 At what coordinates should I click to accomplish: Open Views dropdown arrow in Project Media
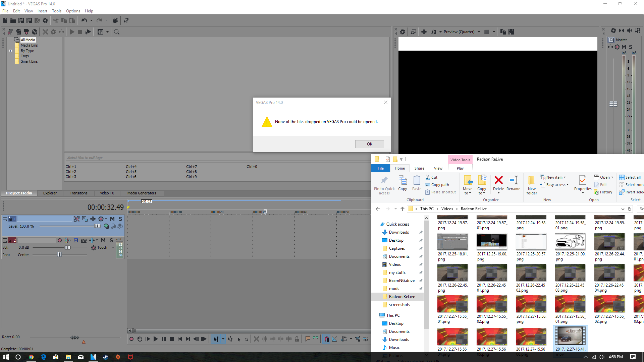click(x=108, y=32)
